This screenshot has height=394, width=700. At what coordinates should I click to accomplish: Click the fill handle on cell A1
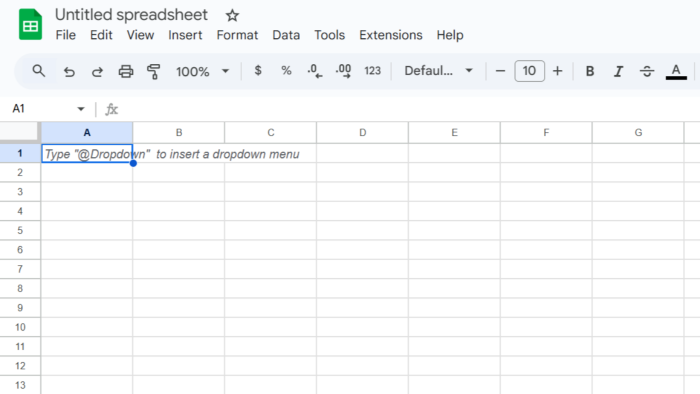click(133, 163)
